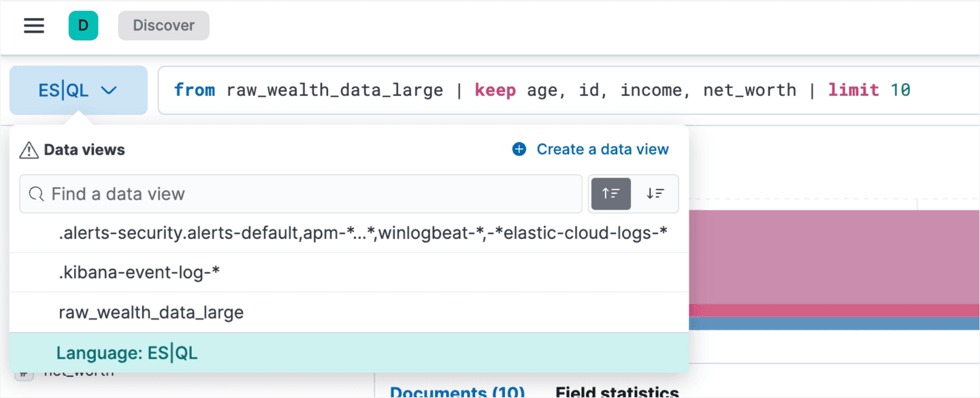
Task: Switch to the Field statistics tab
Action: (x=617, y=392)
